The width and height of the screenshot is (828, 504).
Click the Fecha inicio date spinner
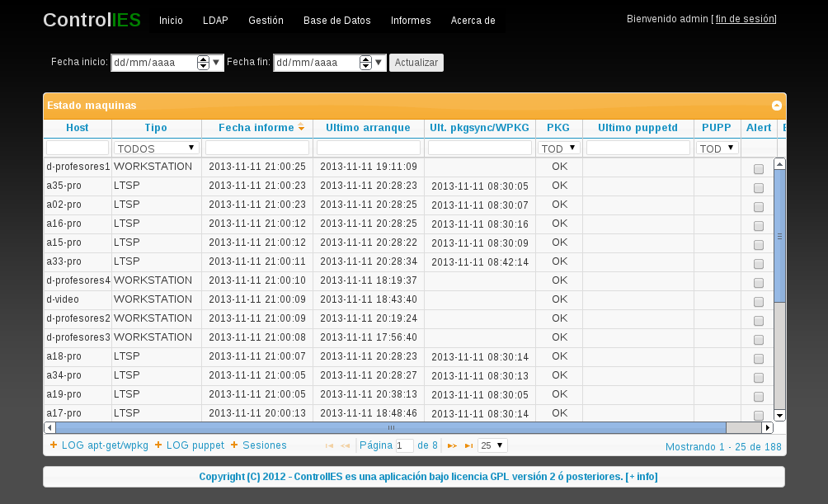(x=204, y=63)
